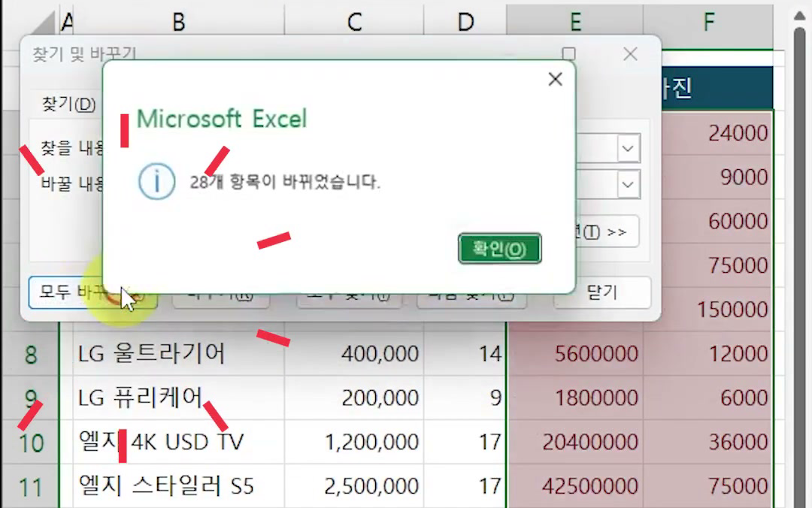
Task: Click the cell showing 6000 in column F
Action: pyautogui.click(x=708, y=398)
